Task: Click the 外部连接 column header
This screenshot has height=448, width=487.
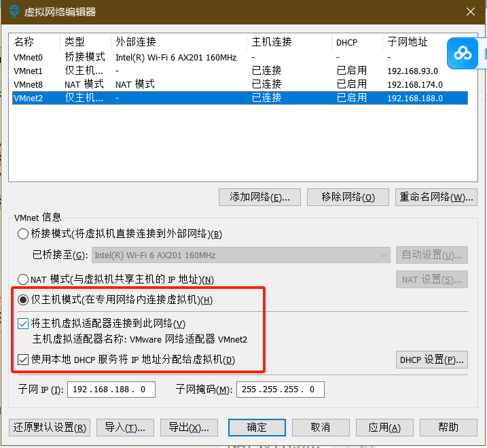Action: tap(179, 41)
